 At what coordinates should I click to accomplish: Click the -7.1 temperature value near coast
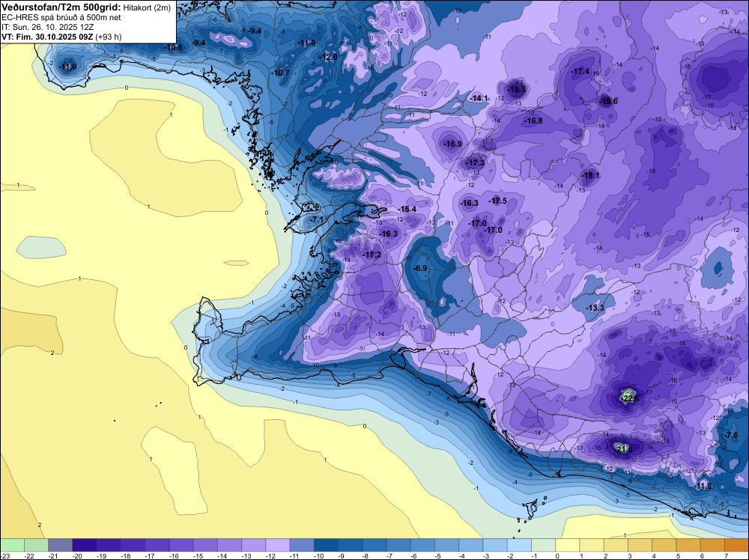pos(317,219)
